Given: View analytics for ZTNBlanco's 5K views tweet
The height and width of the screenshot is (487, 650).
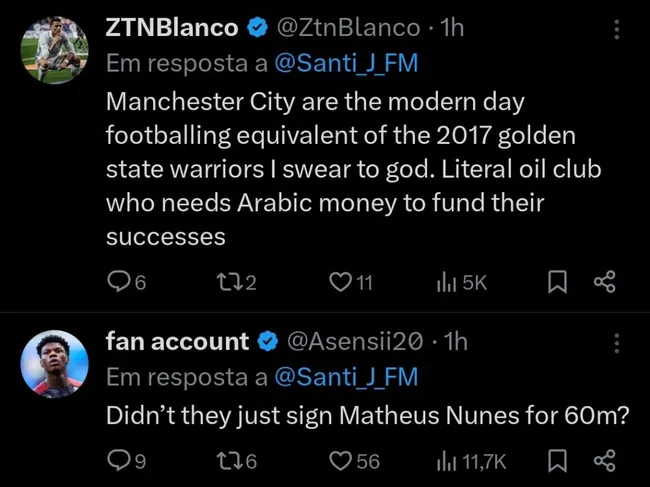Looking at the screenshot, I should (446, 283).
